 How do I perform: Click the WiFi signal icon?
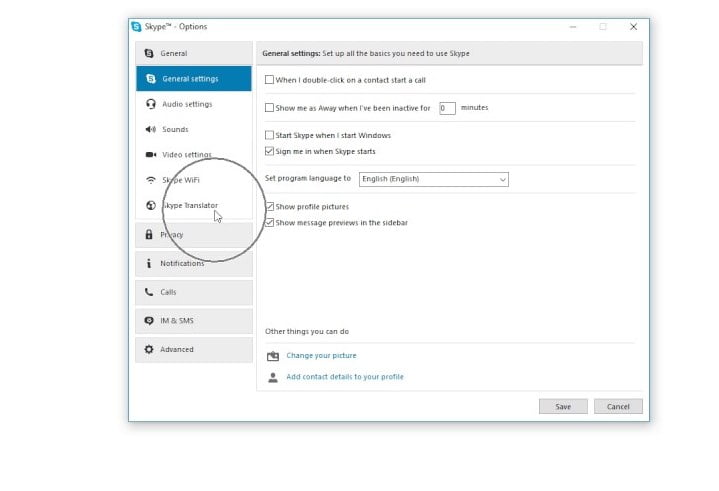click(x=151, y=180)
